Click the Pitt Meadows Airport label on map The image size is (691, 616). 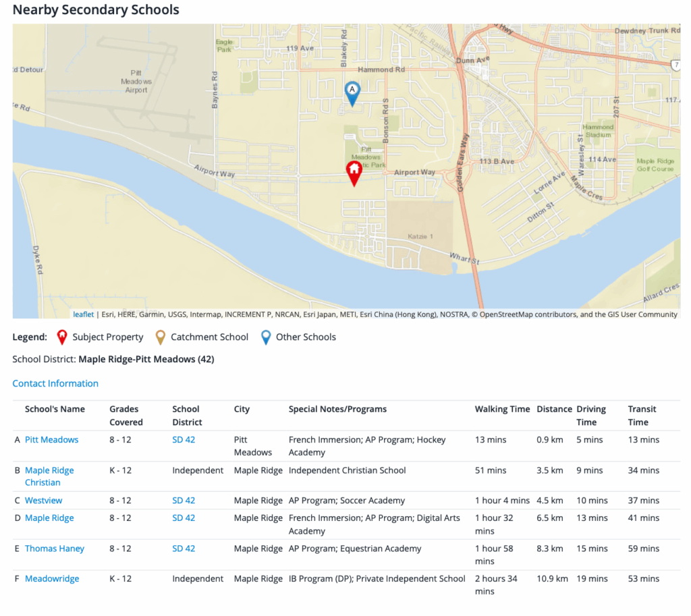pyautogui.click(x=136, y=81)
